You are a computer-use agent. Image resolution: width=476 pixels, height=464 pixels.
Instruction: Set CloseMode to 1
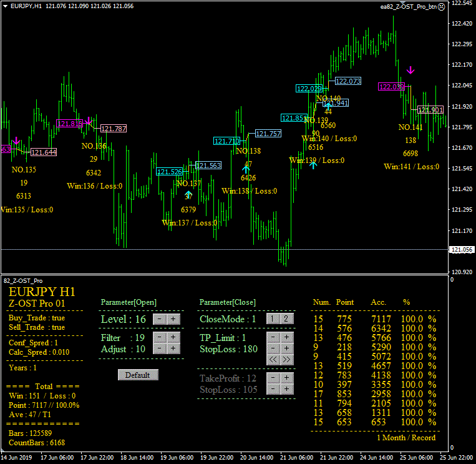pos(273,318)
